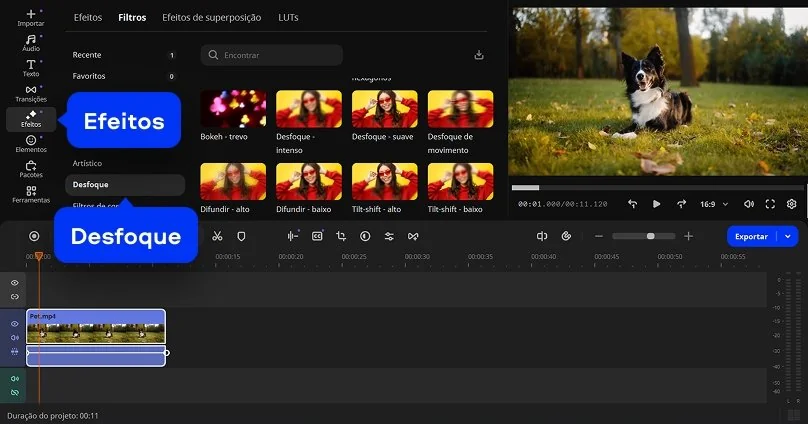
Task: Open the Transições sidebar section
Action: [31, 93]
